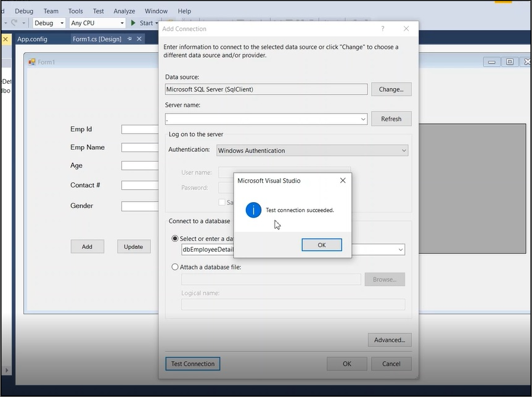
Task: Click the green Start debugging play icon
Action: (x=133, y=23)
